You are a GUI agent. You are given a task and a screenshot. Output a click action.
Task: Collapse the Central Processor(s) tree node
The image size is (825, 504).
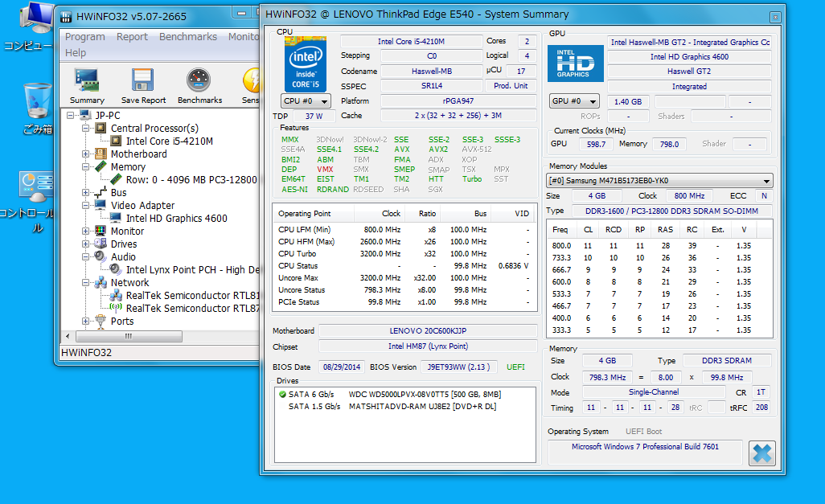(87, 129)
